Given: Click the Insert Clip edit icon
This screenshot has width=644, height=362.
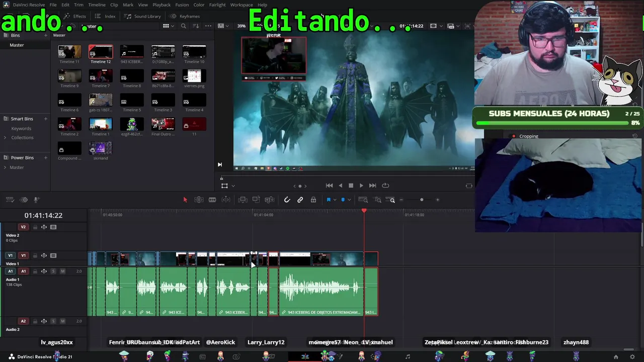Looking at the screenshot, I should point(243,200).
